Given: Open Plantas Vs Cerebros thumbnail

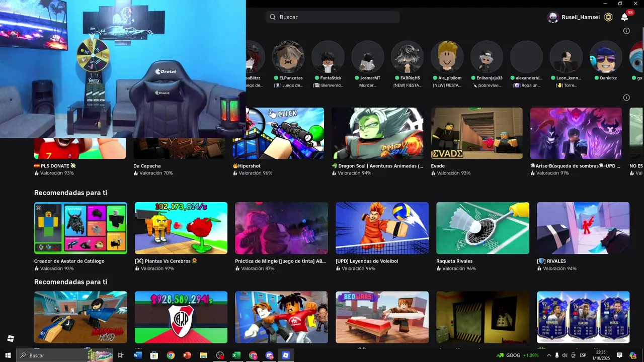Looking at the screenshot, I should (x=181, y=228).
